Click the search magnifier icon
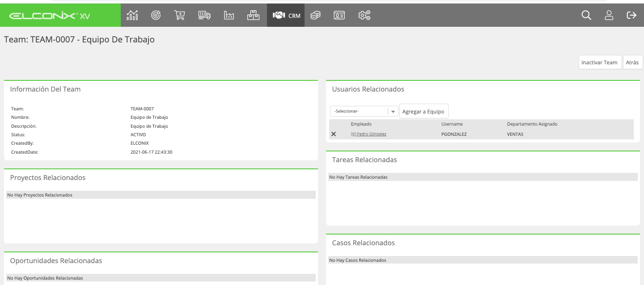The height and width of the screenshot is (285, 644). 586,15
